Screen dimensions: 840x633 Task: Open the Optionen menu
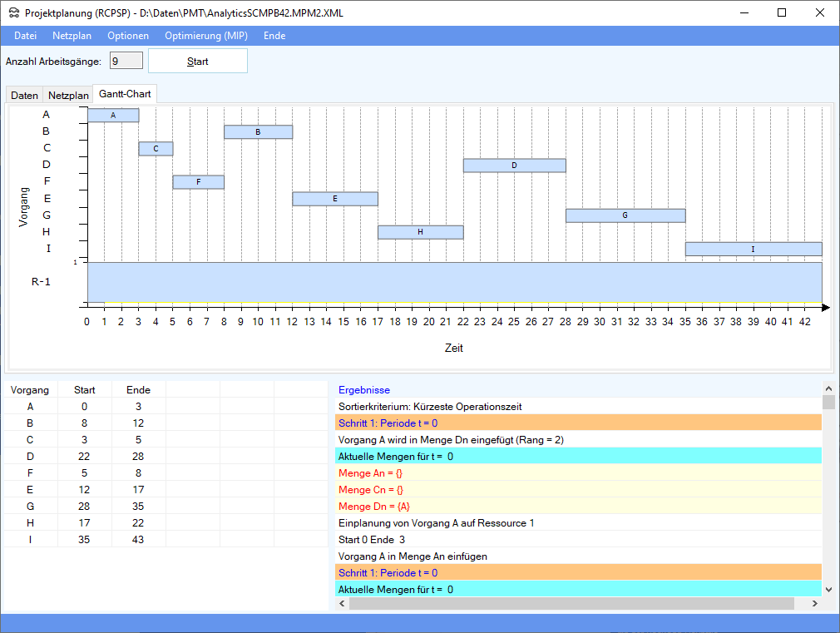pyautogui.click(x=128, y=36)
